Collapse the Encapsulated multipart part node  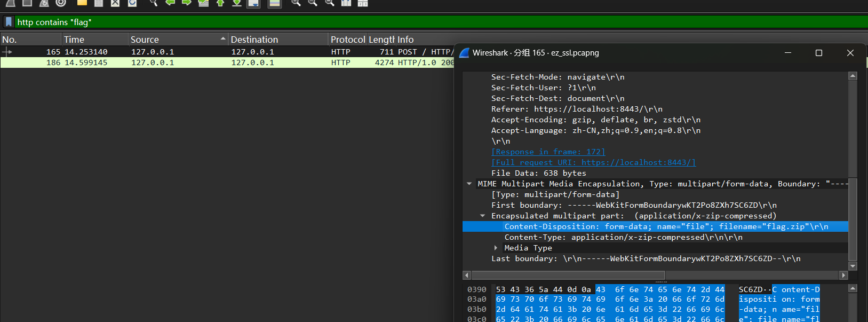point(483,216)
